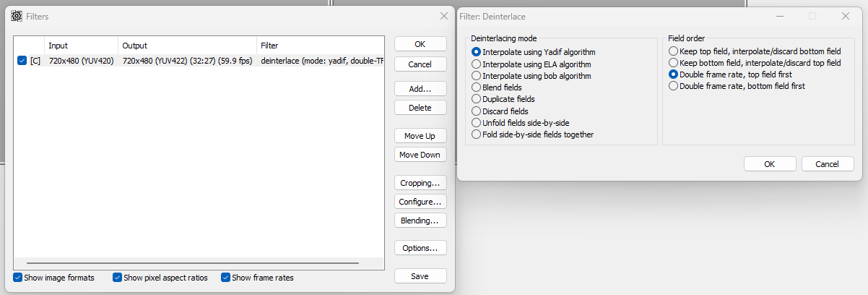Close the Filters dialog window
868x295 pixels.
(444, 16)
